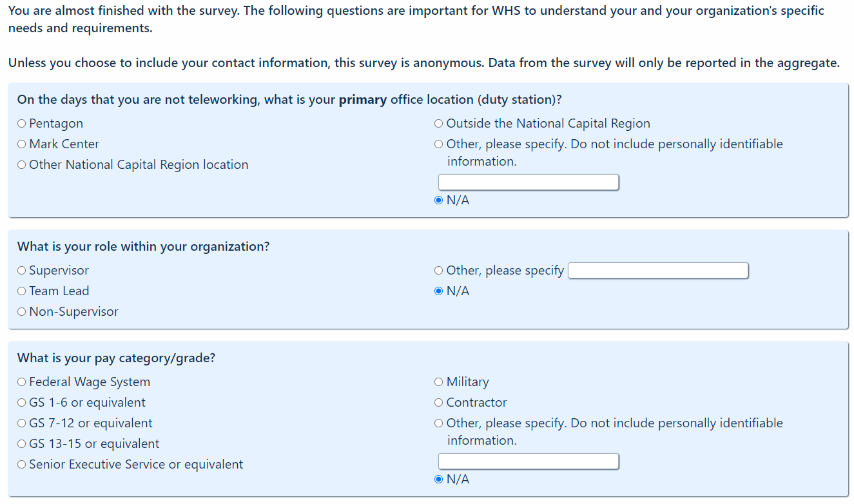Screen dimensions: 854x504
Task: Select Other National Capital Region location
Action: (x=23, y=165)
